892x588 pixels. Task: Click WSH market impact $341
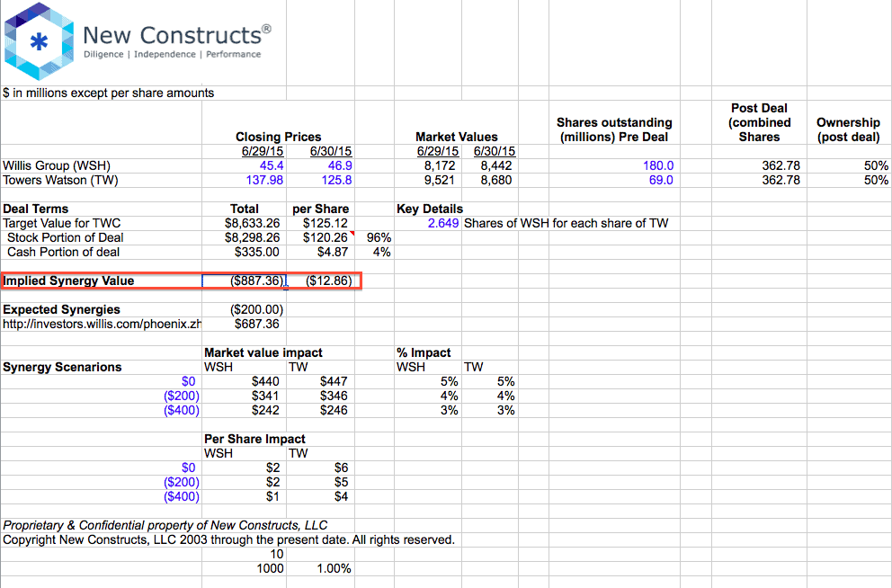pos(265,396)
